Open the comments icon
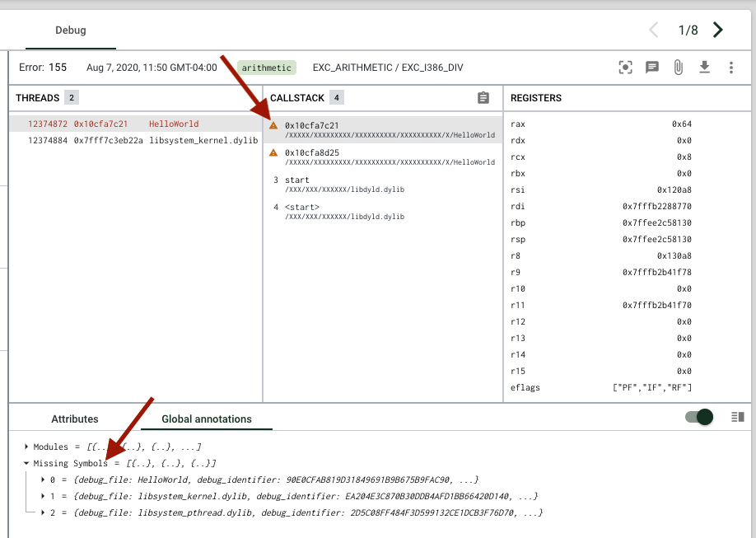This screenshot has width=756, height=538. [x=652, y=68]
